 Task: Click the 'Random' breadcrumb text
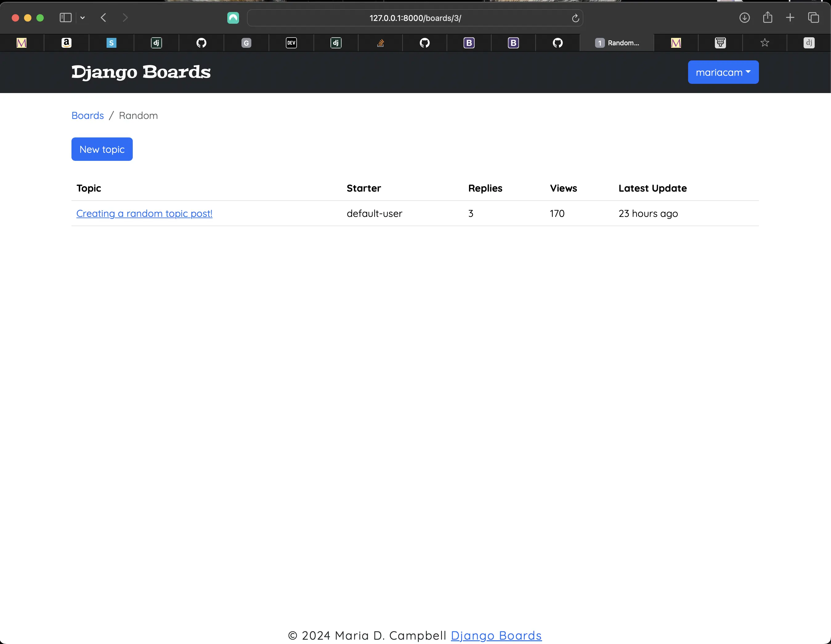[x=138, y=115]
